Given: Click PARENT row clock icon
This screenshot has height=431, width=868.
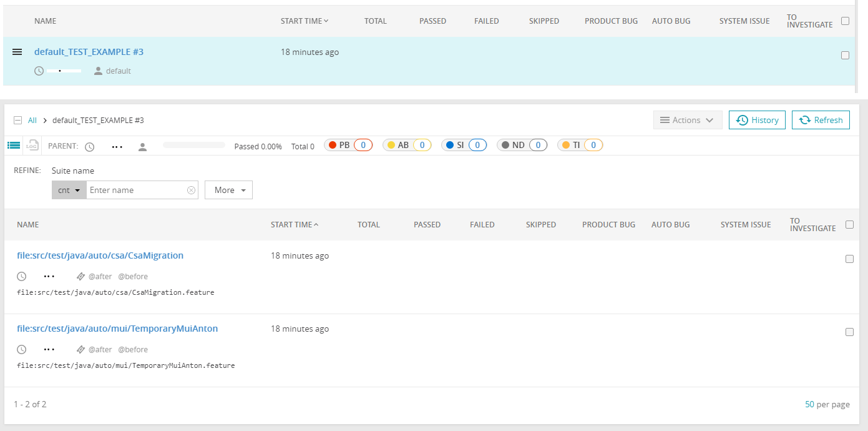Looking at the screenshot, I should tap(90, 147).
